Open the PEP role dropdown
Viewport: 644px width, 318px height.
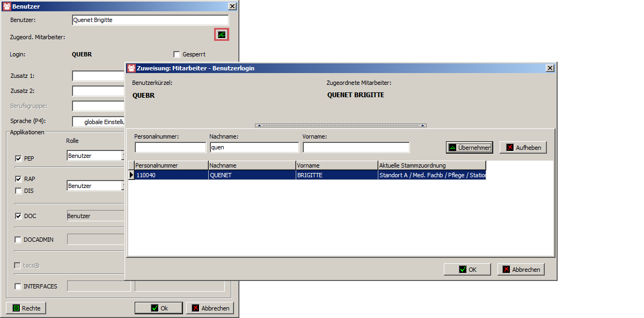(96, 156)
